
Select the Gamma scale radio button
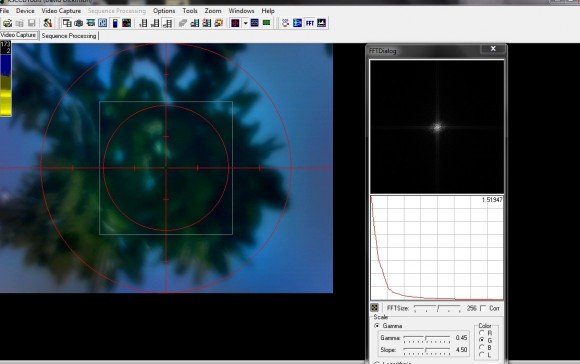[x=377, y=326]
